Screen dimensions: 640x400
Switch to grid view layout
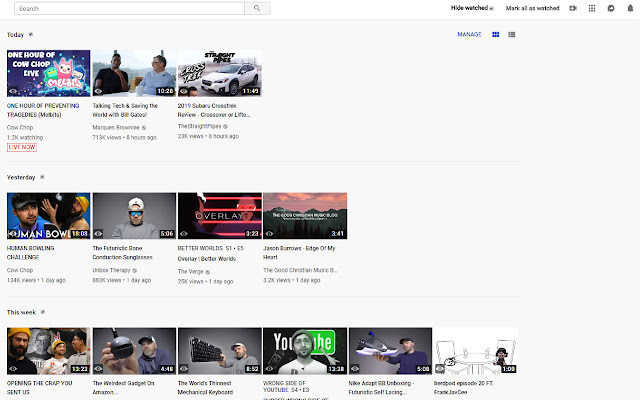click(x=496, y=35)
